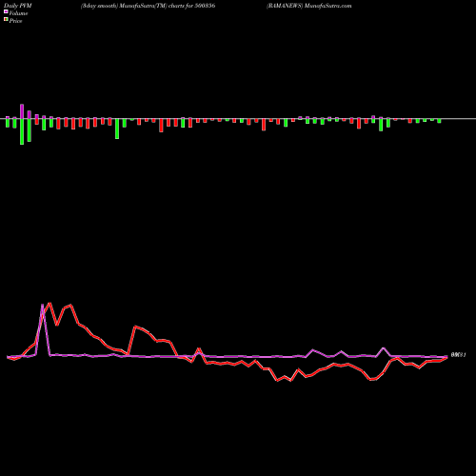The height and width of the screenshot is (476, 476).
Task: Click the green-red Price legend swatch
Action: coord(6,20)
